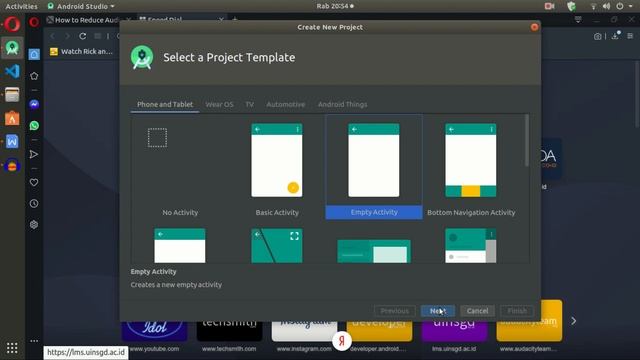Click the Finish button
The image size is (640, 360).
click(517, 311)
